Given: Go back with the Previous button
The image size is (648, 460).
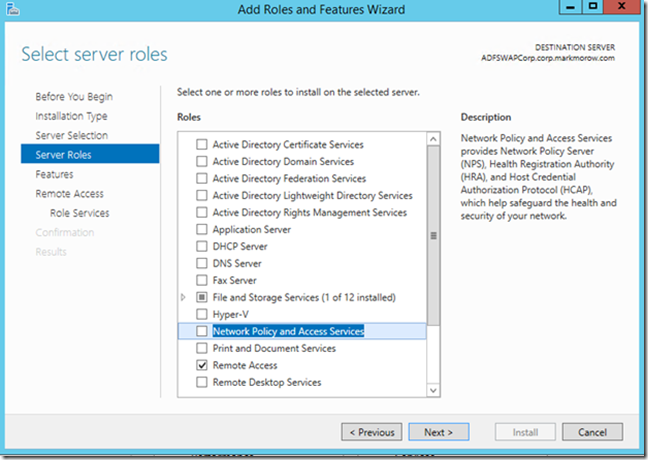Looking at the screenshot, I should 372,432.
